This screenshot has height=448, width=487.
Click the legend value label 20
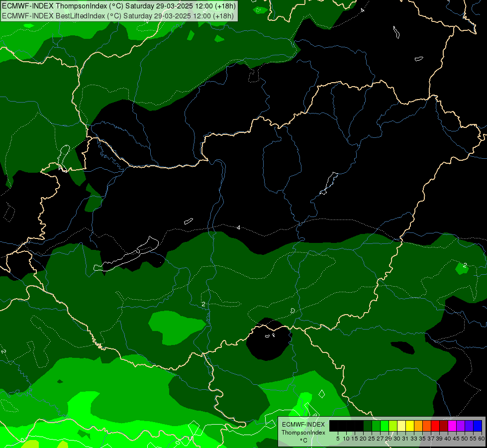tap(363, 439)
